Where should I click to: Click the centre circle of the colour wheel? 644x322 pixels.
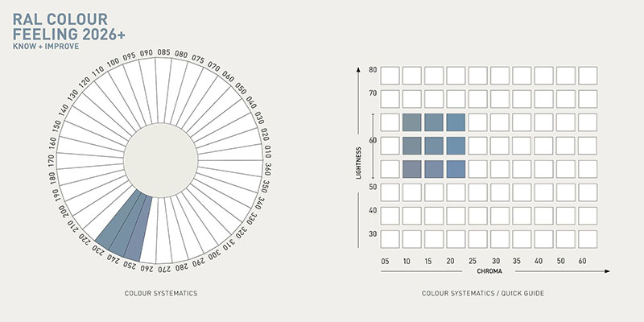pyautogui.click(x=159, y=155)
